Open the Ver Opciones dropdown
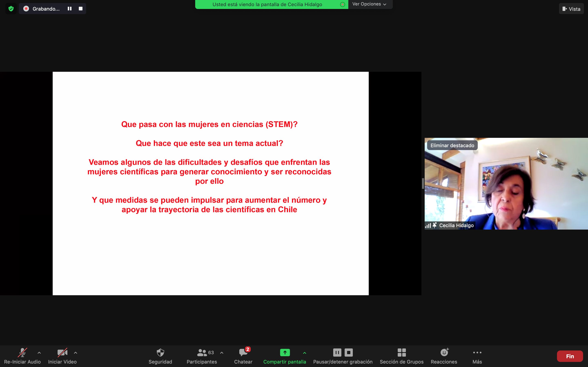Image resolution: width=588 pixels, height=367 pixels. click(x=369, y=4)
